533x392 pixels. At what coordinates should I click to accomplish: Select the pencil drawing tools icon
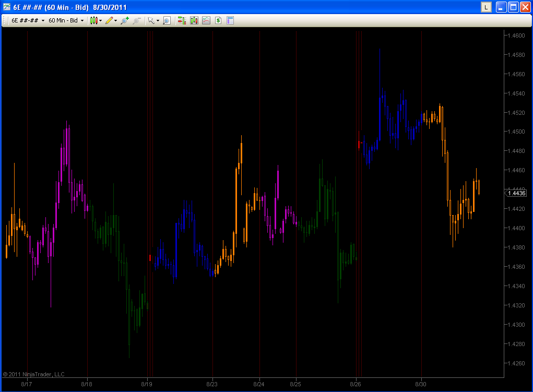click(109, 20)
